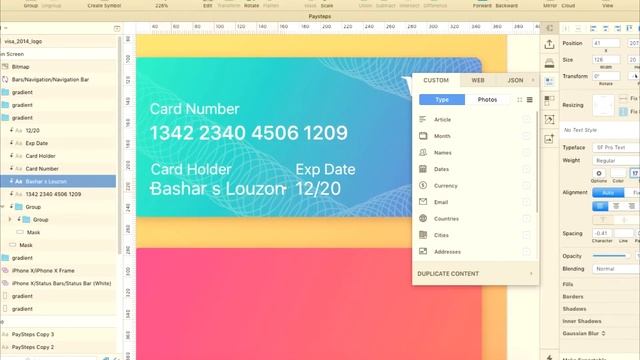Image resolution: width=640 pixels, height=360 pixels.
Task: Switch data panel to grid view icon
Action: [520, 100]
